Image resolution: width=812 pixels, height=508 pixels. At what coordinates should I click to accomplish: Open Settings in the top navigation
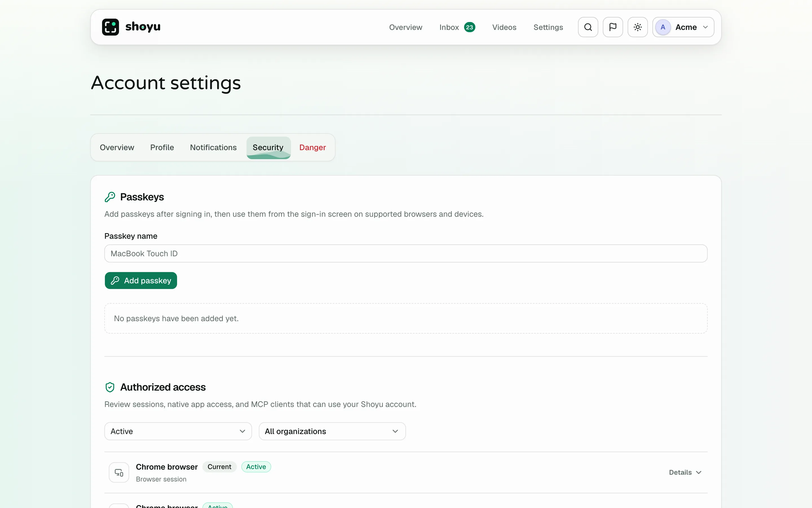pyautogui.click(x=548, y=27)
